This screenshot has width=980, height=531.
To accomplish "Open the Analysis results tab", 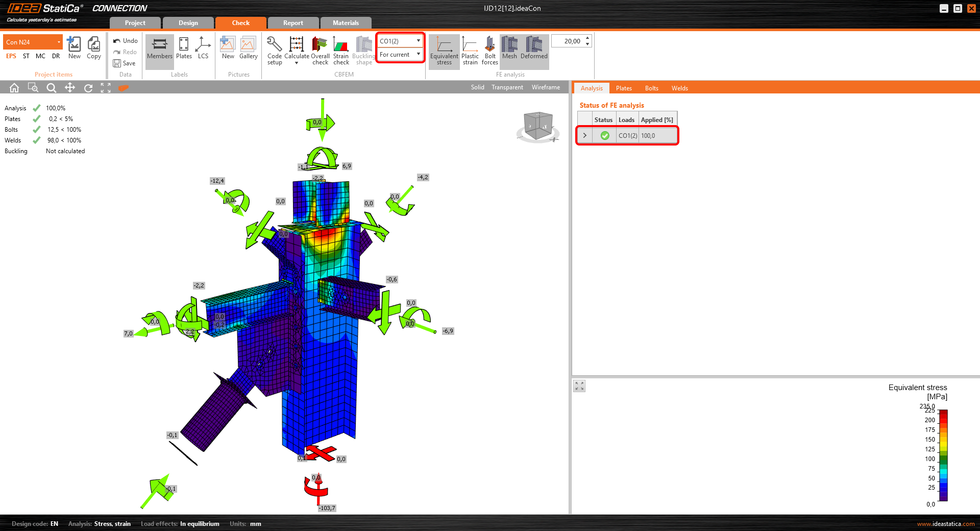I will (x=592, y=88).
